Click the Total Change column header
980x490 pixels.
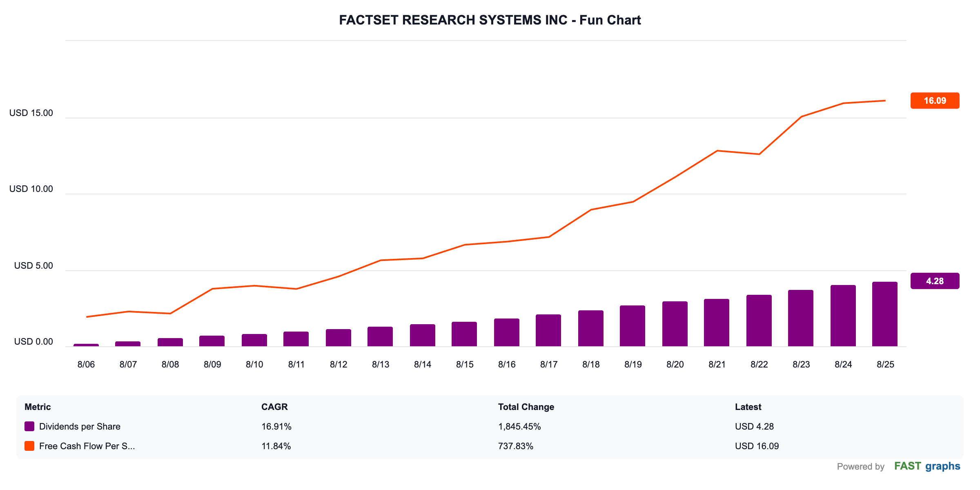point(526,407)
